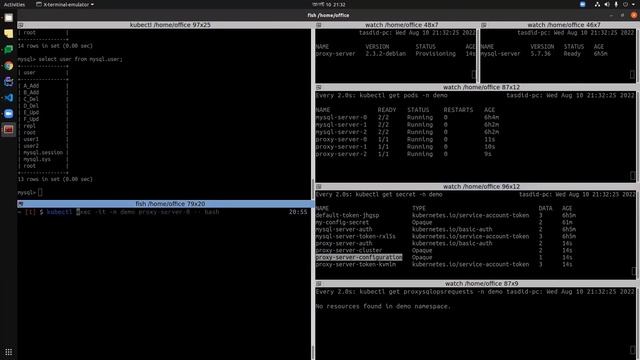Click the microphone indicator in top bar

click(616, 4)
